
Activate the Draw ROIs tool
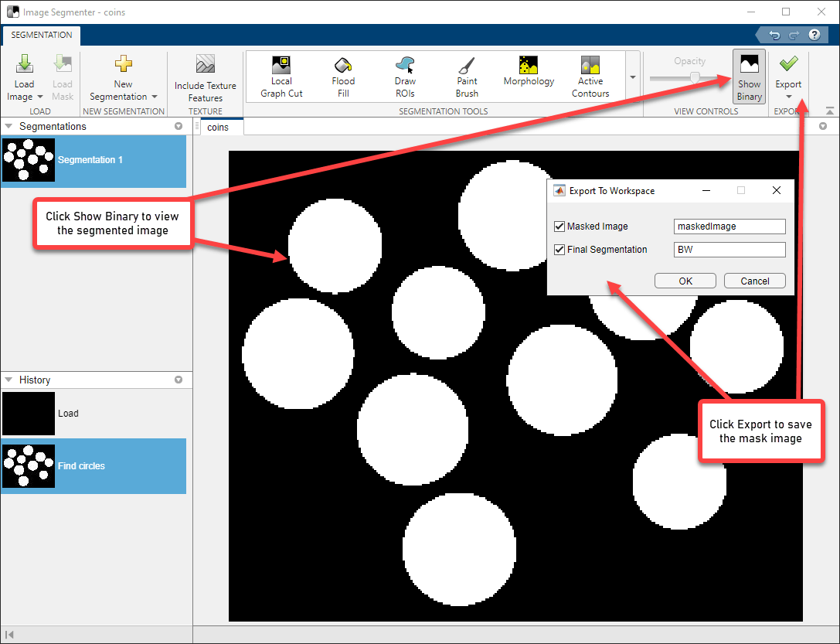405,77
